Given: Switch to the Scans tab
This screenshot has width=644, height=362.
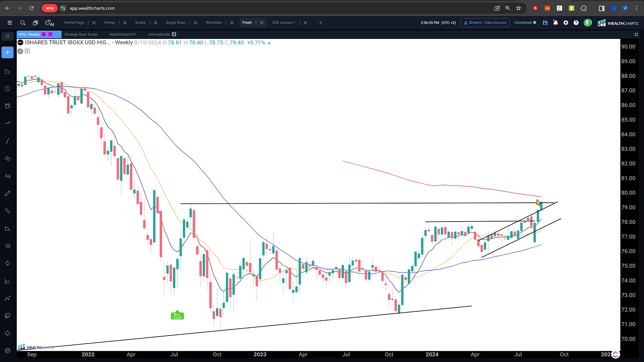Looking at the screenshot, I should 140,23.
